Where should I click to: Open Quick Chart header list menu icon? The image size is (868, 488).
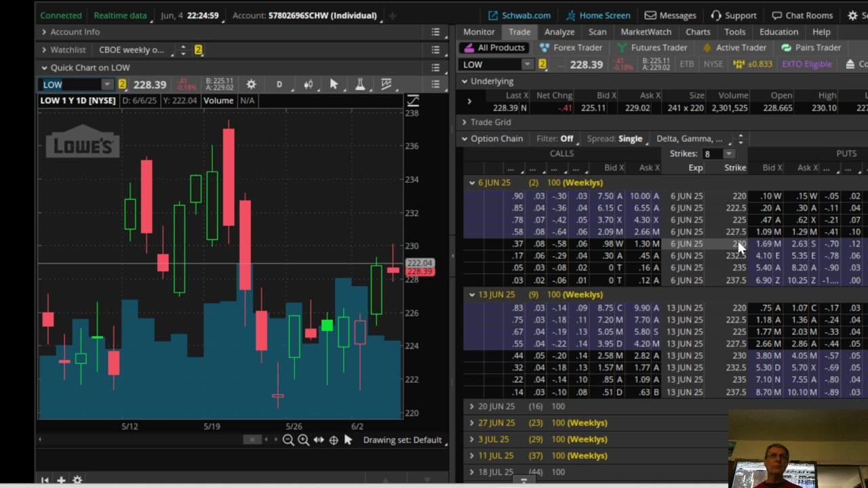point(435,67)
